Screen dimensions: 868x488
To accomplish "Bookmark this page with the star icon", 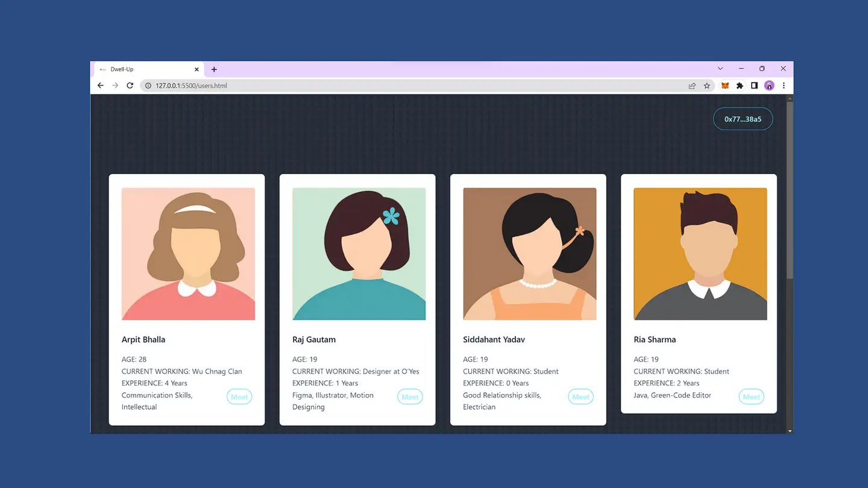I will pyautogui.click(x=707, y=86).
